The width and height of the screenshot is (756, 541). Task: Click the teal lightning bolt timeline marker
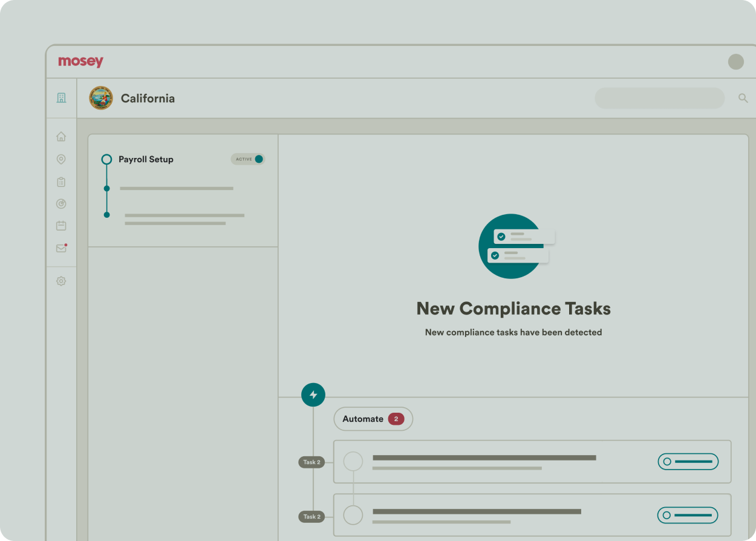pyautogui.click(x=313, y=395)
